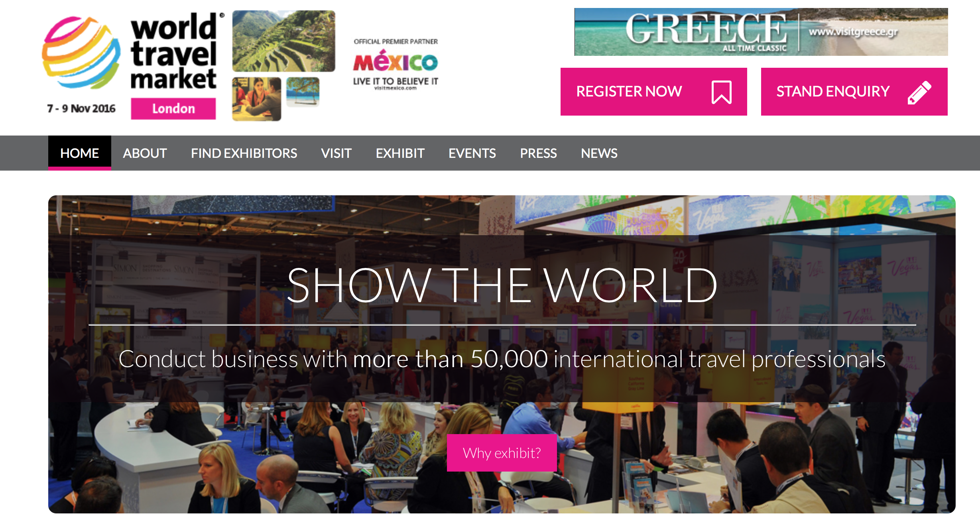Click the REGISTER NOW text
Viewport: 980px width, 519px height.
pyautogui.click(x=629, y=92)
